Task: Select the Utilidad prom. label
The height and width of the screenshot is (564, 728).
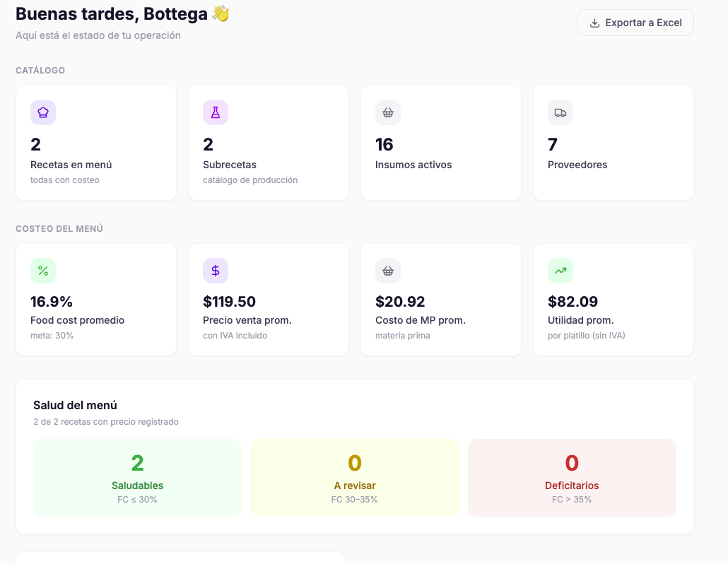Action: 580,320
